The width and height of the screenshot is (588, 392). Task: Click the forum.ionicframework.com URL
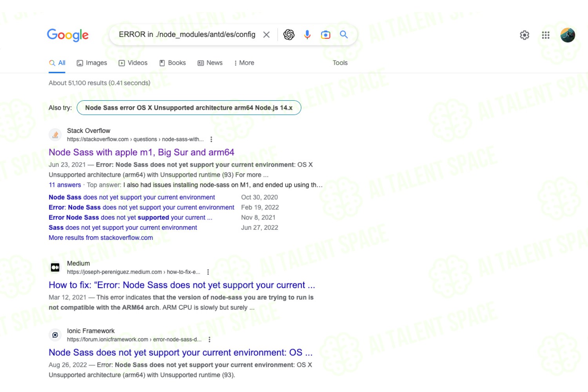tap(134, 339)
